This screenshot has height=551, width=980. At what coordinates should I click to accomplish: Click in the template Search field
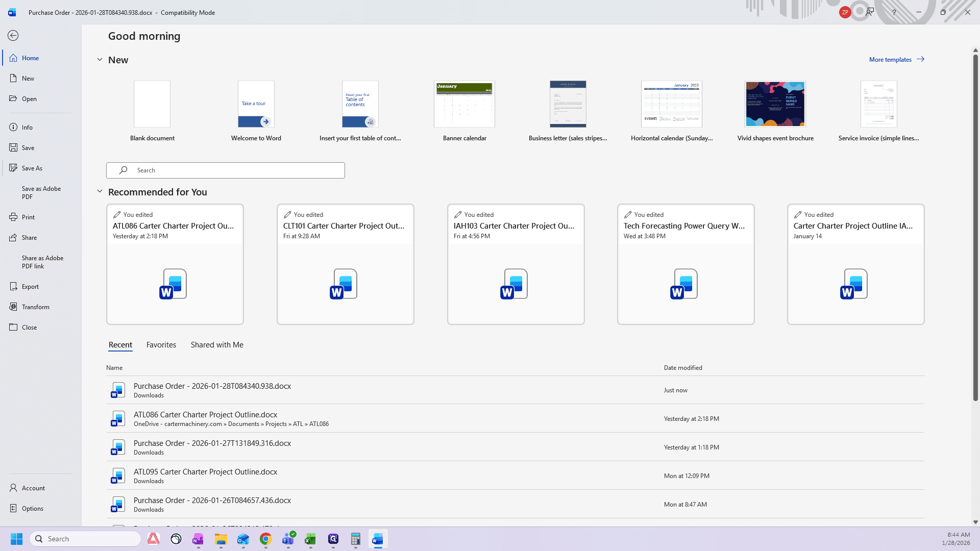226,170
